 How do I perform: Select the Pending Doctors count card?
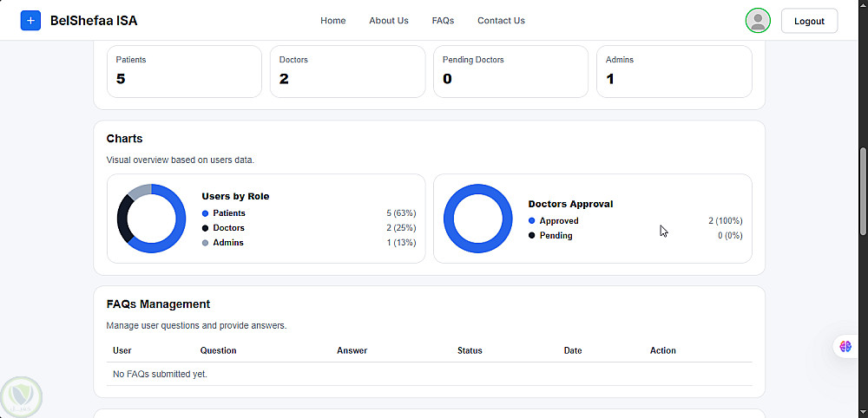click(x=510, y=71)
